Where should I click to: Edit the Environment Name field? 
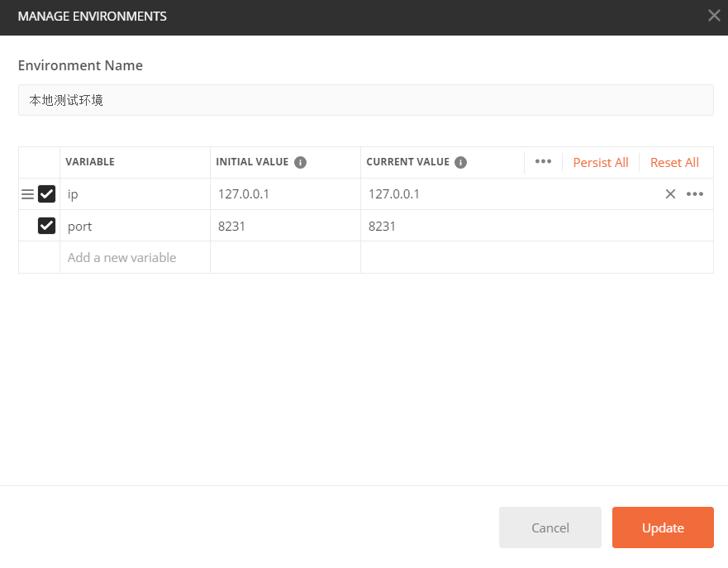point(366,100)
